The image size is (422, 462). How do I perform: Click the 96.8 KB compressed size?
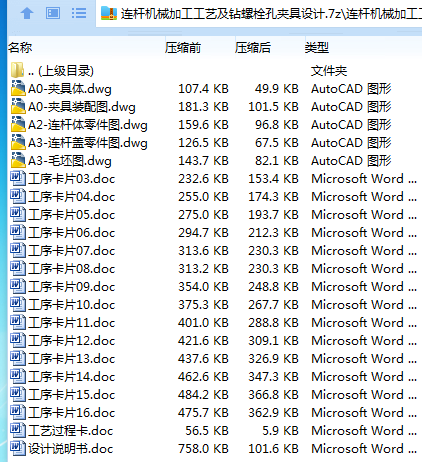point(277,125)
